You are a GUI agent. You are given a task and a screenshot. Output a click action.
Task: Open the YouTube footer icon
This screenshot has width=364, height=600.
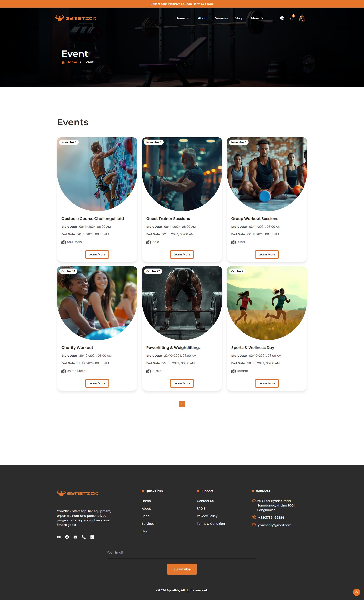point(59,537)
